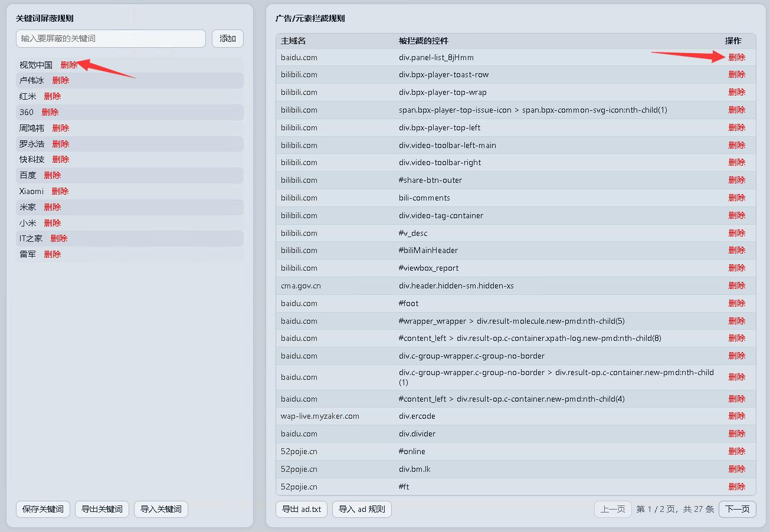Open 导入关键词 import option
The width and height of the screenshot is (770, 532).
coord(161,509)
